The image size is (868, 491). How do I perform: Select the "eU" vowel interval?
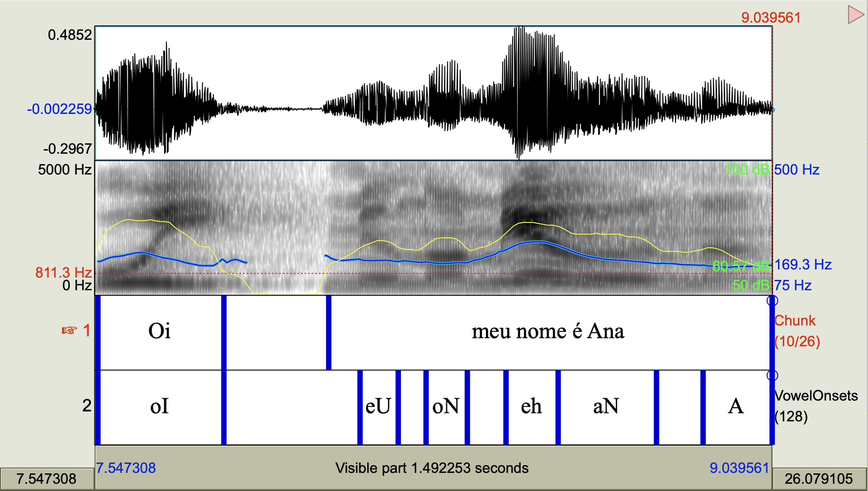pos(378,406)
